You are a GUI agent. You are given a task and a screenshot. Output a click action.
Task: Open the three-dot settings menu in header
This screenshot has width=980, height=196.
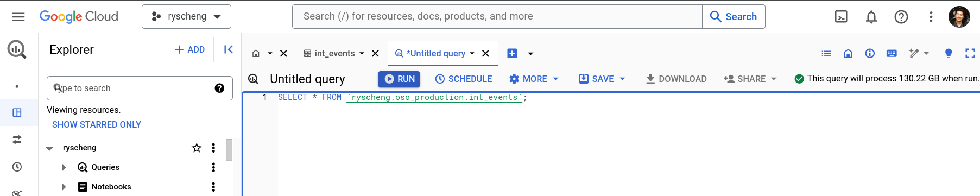(931, 17)
